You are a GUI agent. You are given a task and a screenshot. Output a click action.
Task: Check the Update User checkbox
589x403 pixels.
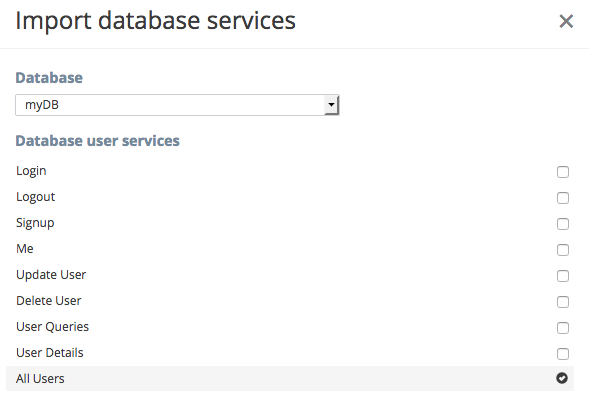tap(562, 276)
